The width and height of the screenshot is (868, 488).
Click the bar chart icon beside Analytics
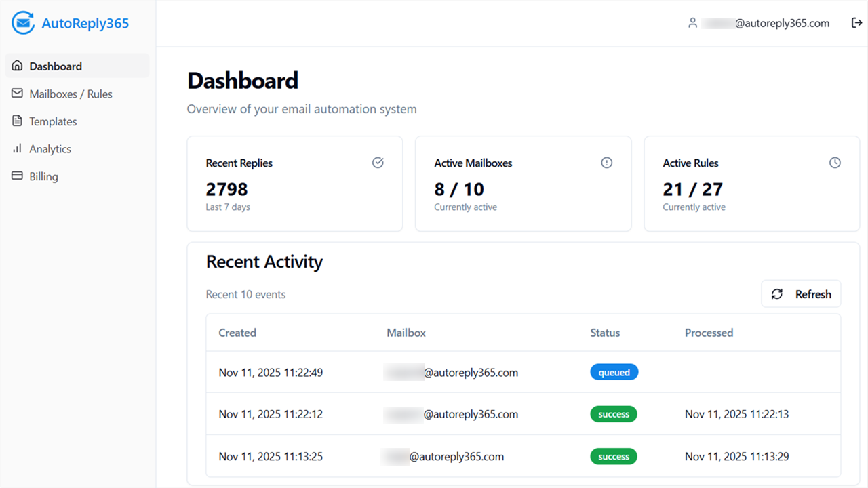(x=17, y=148)
